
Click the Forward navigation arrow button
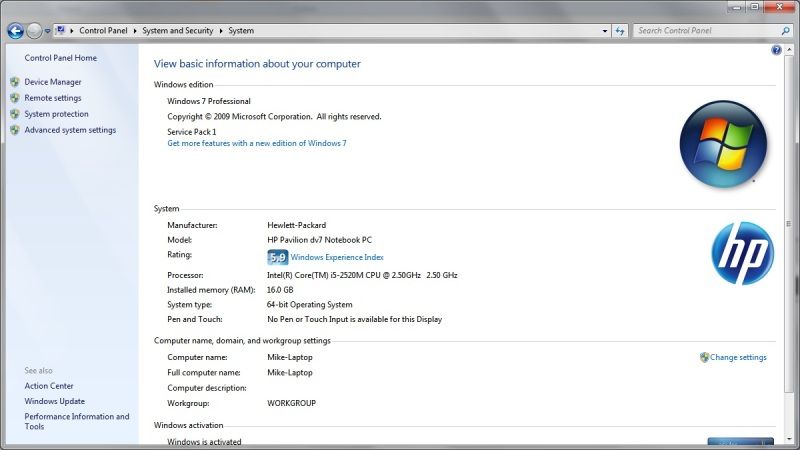34,31
